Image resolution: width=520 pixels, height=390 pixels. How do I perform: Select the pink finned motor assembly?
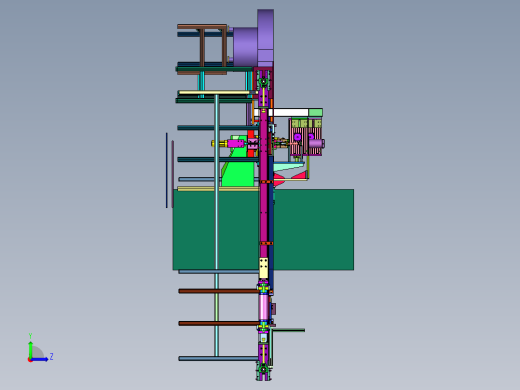[x=306, y=137]
